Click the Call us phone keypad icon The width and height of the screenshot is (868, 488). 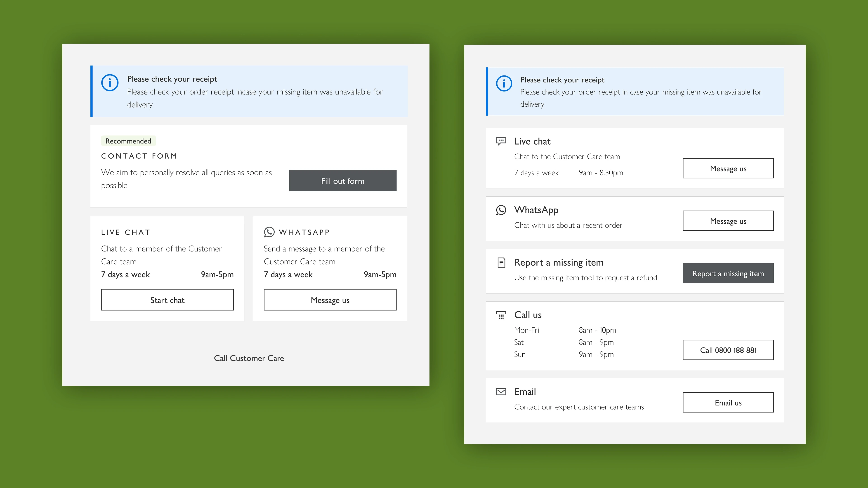(x=501, y=315)
